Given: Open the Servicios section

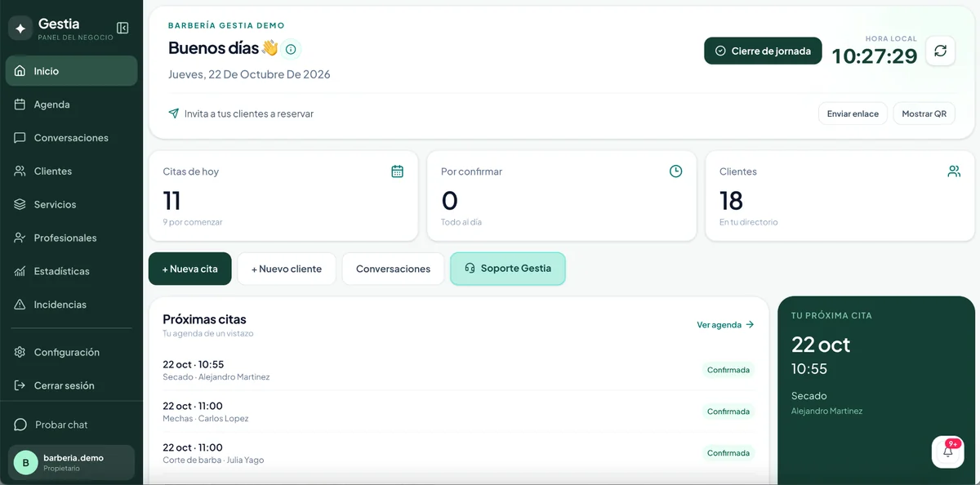Looking at the screenshot, I should [71, 205].
